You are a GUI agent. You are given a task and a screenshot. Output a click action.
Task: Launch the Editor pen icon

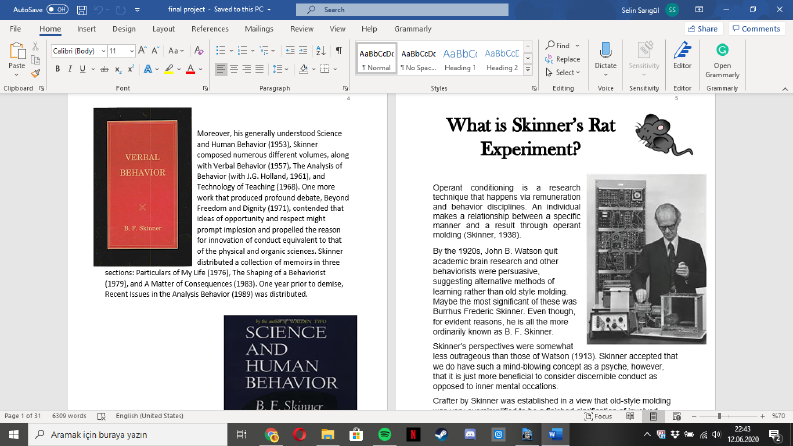[682, 56]
